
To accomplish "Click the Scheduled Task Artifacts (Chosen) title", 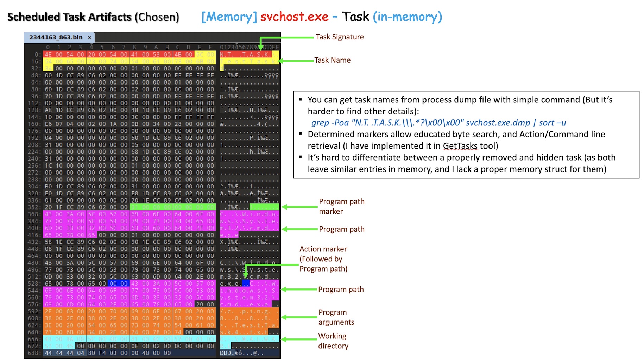I will [x=93, y=17].
